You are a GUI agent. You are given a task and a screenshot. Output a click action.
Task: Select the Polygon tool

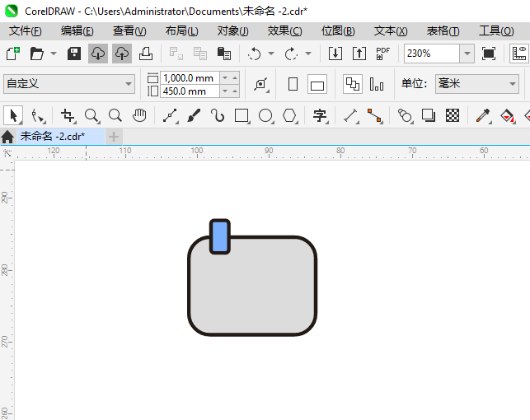tap(289, 115)
